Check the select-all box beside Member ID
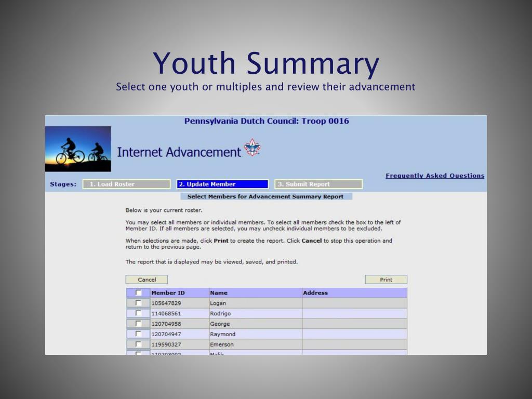 click(138, 292)
